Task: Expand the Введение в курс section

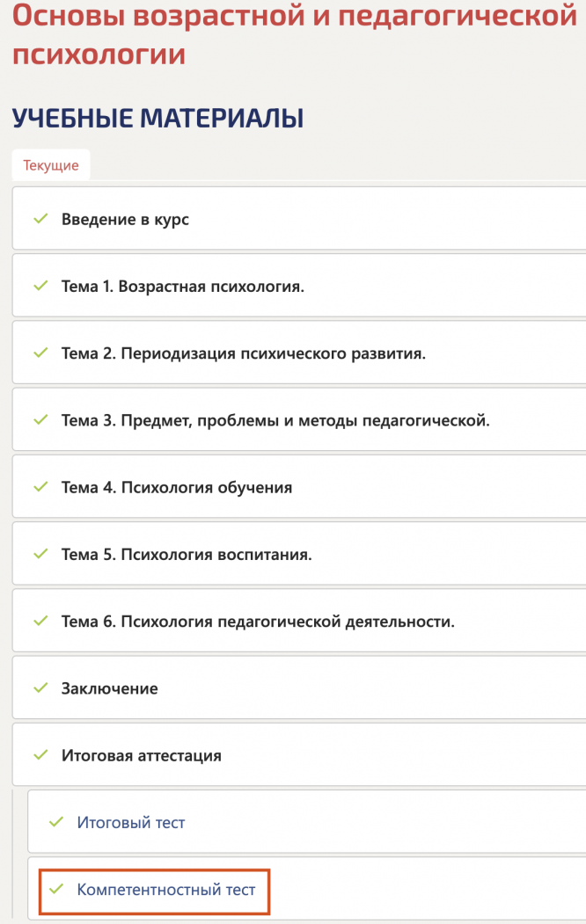Action: (x=125, y=219)
